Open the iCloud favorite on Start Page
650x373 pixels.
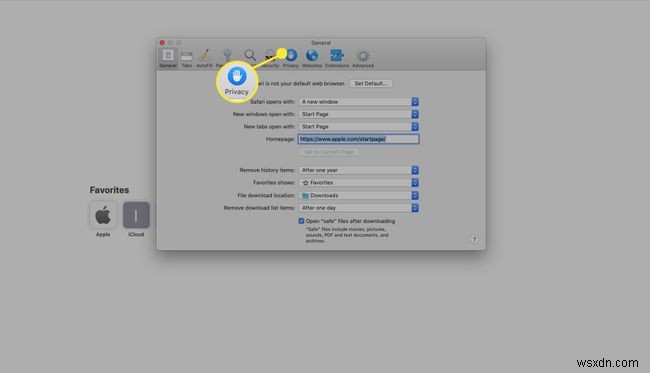pos(136,220)
